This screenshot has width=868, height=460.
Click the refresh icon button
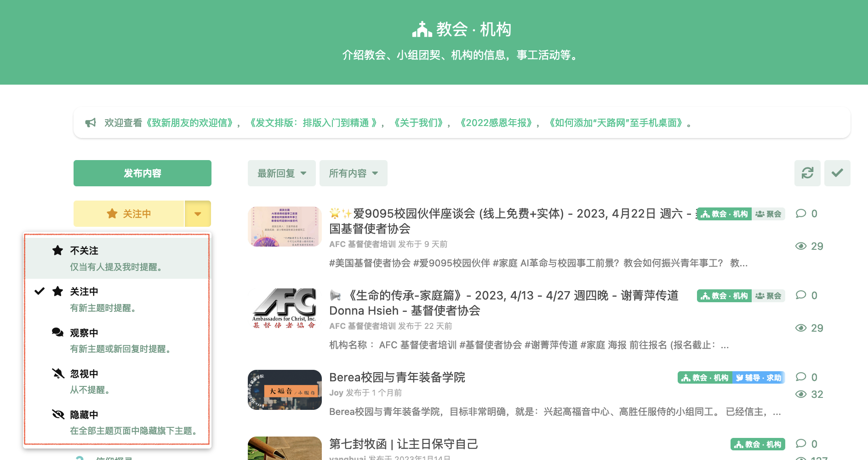pos(807,173)
